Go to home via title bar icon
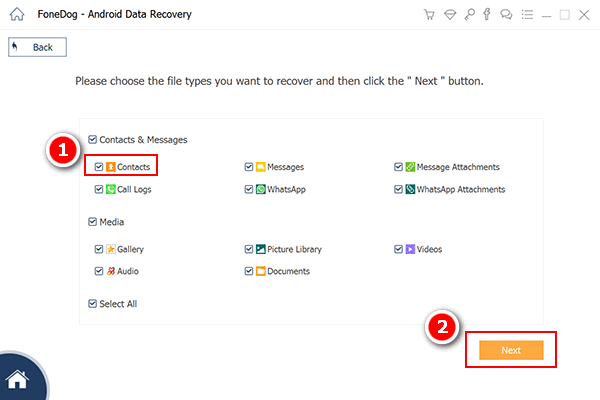 (x=17, y=15)
